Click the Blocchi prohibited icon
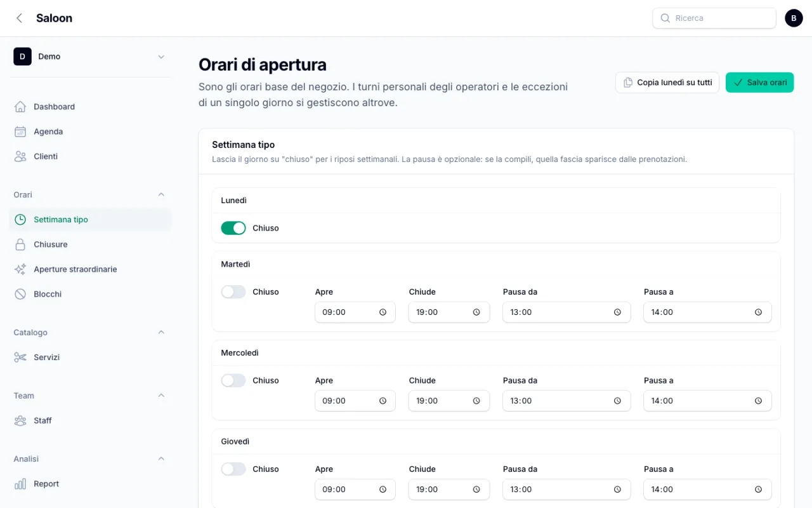This screenshot has height=508, width=812. 20,294
